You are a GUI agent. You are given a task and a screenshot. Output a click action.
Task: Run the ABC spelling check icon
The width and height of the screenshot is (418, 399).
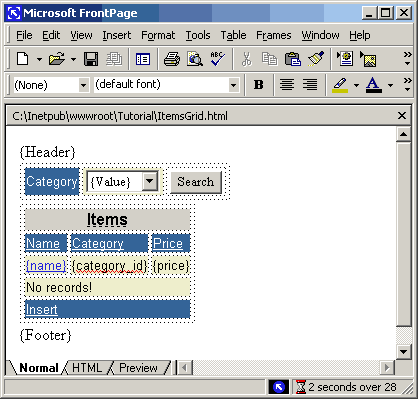[x=218, y=59]
